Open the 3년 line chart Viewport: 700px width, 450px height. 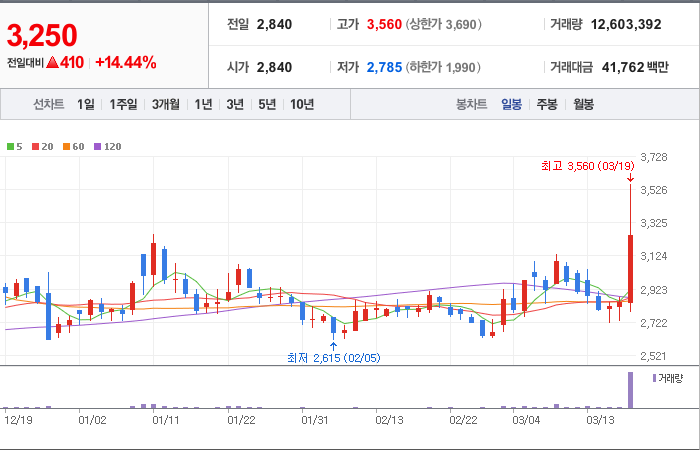pos(235,104)
